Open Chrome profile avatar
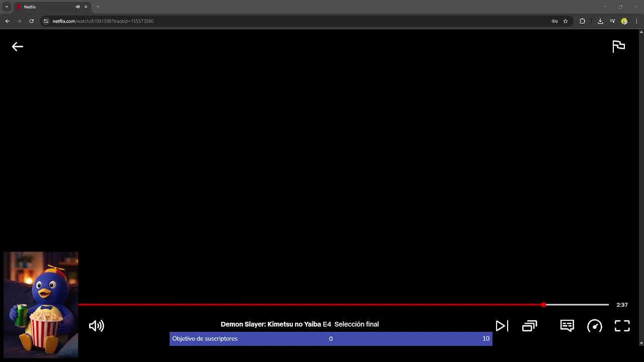Image resolution: width=644 pixels, height=362 pixels. [x=624, y=21]
